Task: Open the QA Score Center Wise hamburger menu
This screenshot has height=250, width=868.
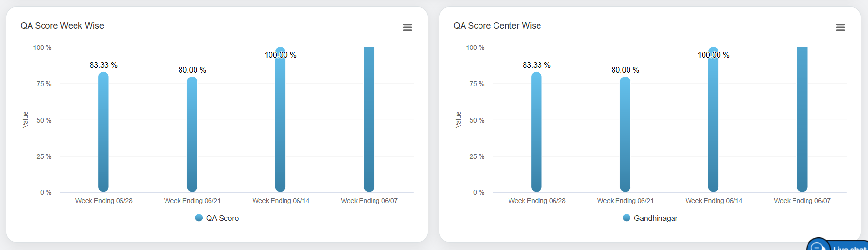Action: coord(840,27)
